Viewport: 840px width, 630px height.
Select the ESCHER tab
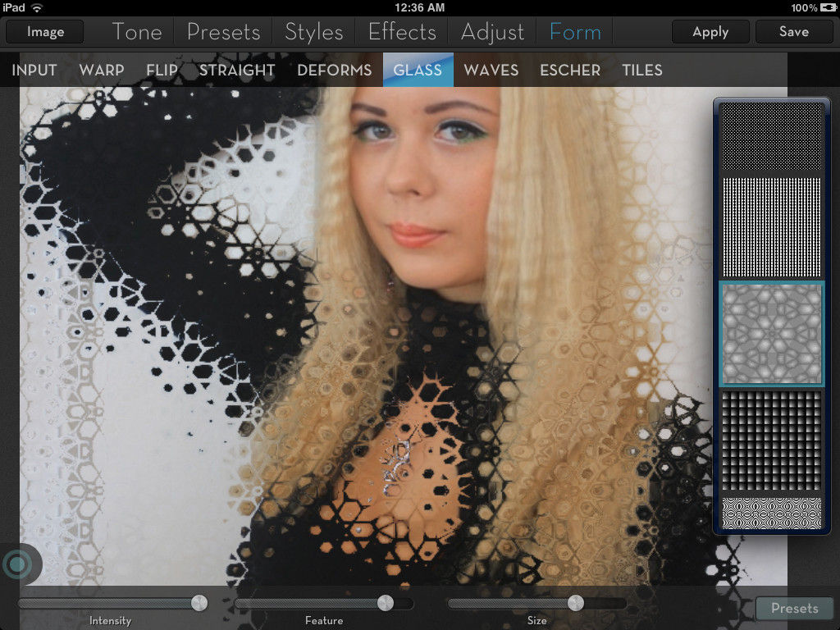[x=570, y=70]
